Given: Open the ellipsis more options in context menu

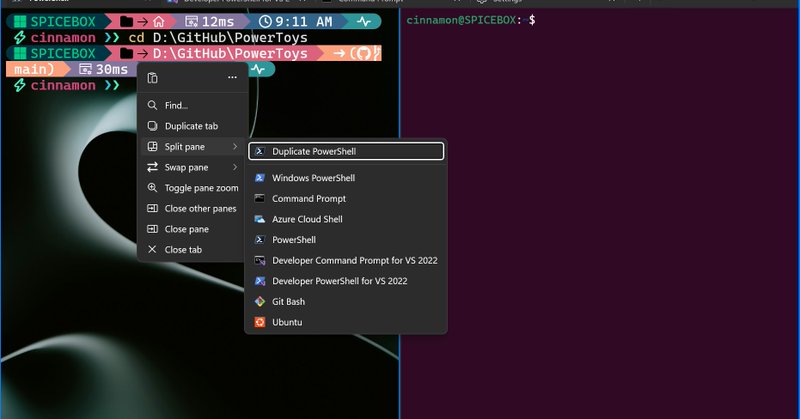Looking at the screenshot, I should pyautogui.click(x=232, y=78).
